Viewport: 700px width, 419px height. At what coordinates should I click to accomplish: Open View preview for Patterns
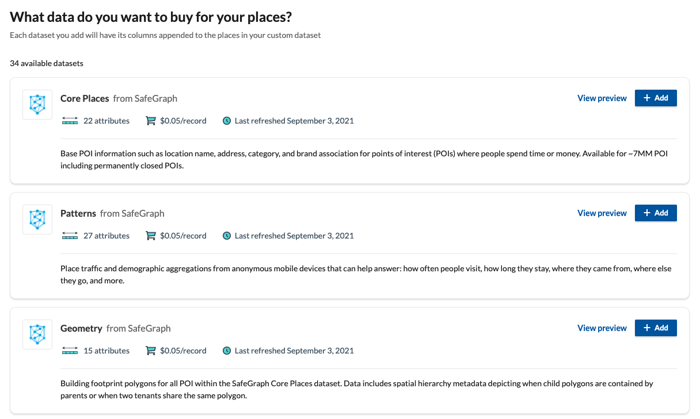click(602, 213)
